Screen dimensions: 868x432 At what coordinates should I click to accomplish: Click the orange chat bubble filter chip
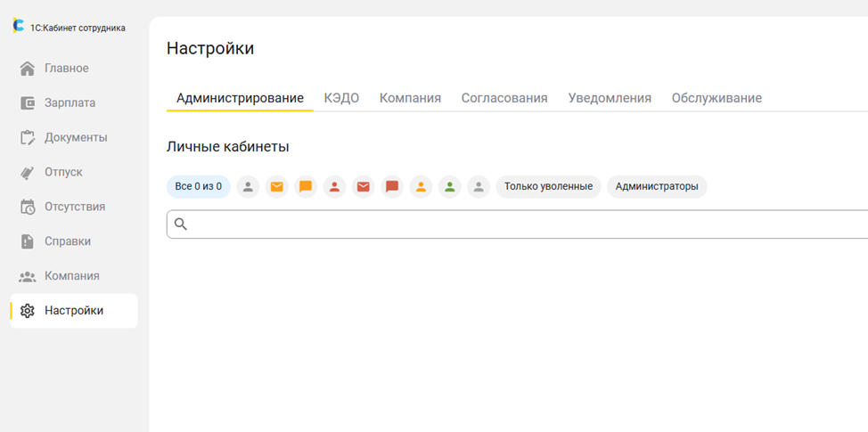pos(306,187)
